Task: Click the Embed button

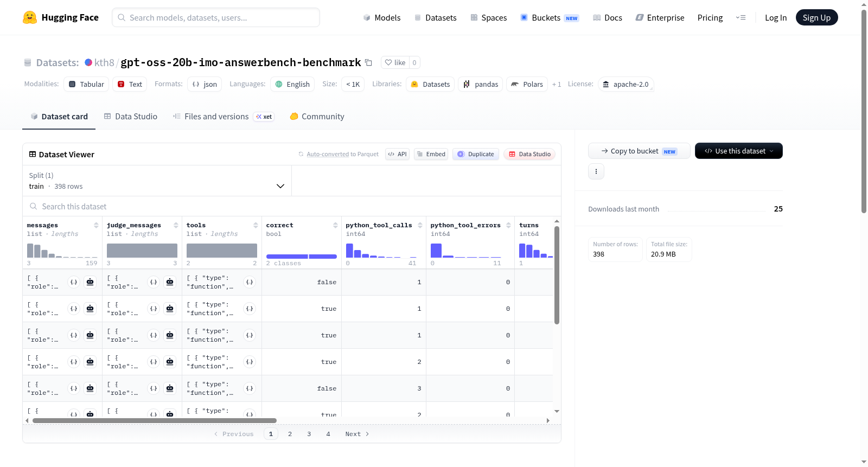Action: point(431,154)
